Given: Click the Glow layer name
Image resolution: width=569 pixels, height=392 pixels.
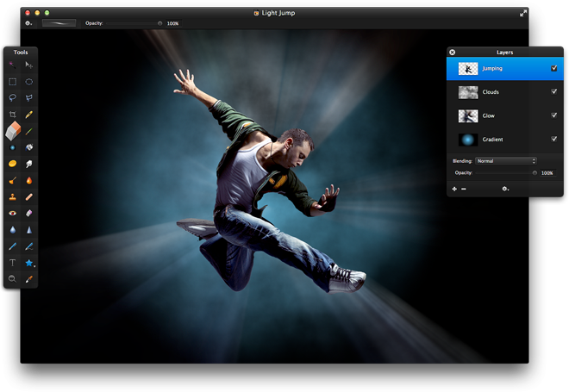Looking at the screenshot, I should pyautogui.click(x=489, y=115).
